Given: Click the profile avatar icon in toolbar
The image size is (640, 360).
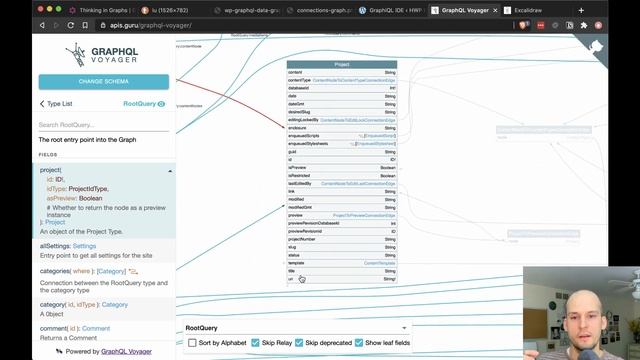Looking at the screenshot, I should coord(598,25).
